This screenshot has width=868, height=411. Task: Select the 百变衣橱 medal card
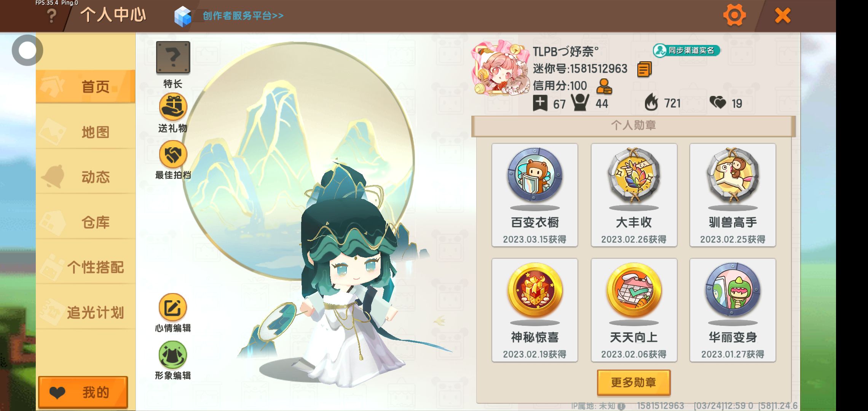[x=535, y=195]
